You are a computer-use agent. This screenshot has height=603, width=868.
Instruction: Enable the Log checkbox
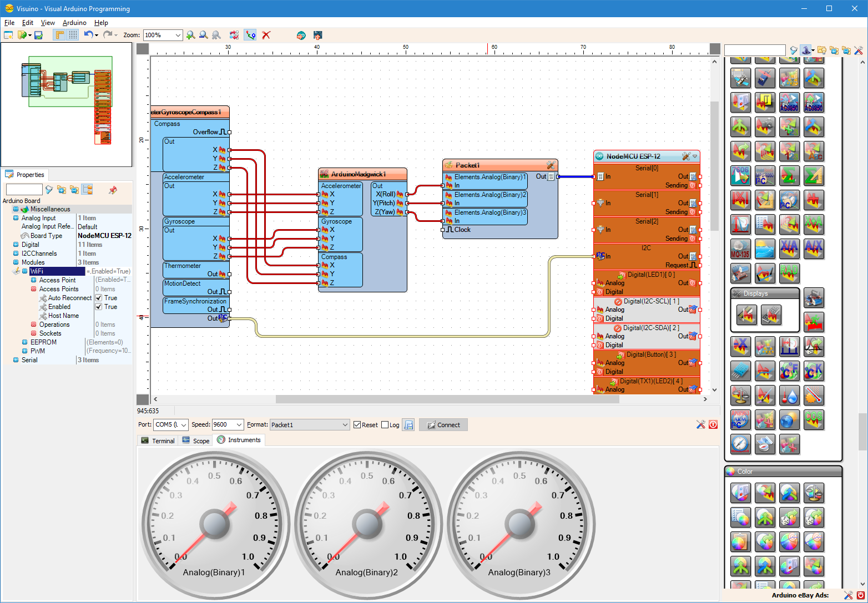[385, 425]
